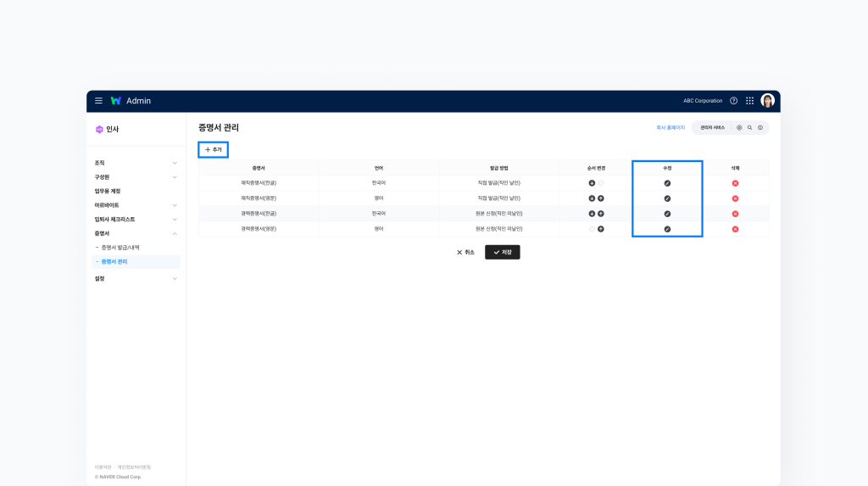Open the user profile avatar

[767, 101]
